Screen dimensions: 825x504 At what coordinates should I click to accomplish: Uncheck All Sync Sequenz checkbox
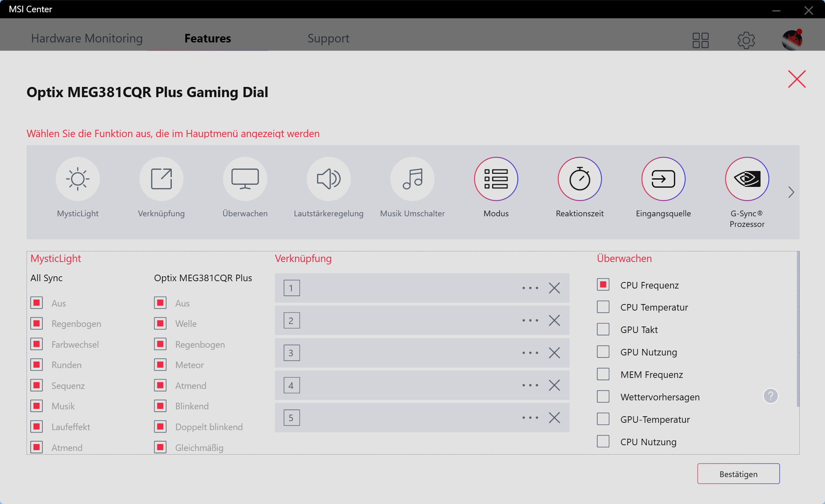37,385
